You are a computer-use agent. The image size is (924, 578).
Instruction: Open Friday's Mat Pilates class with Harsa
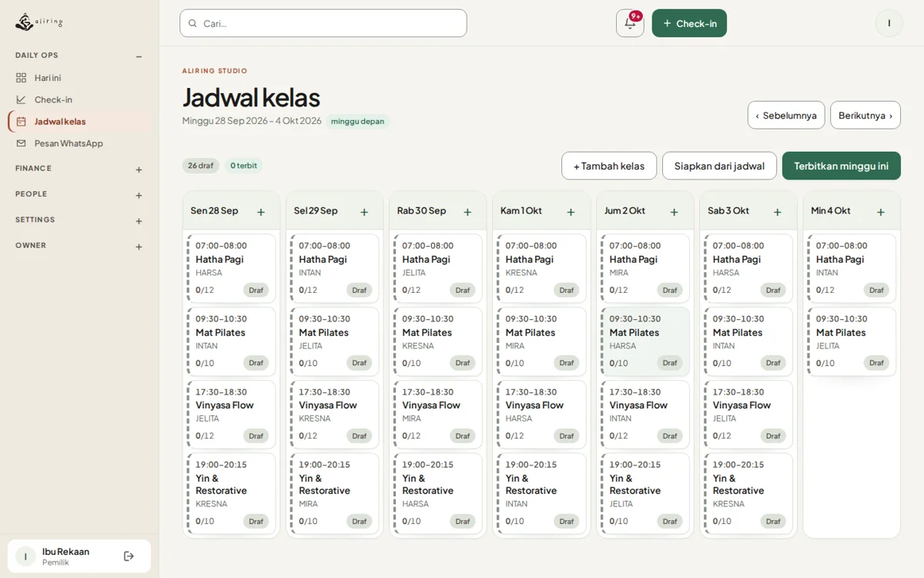645,341
